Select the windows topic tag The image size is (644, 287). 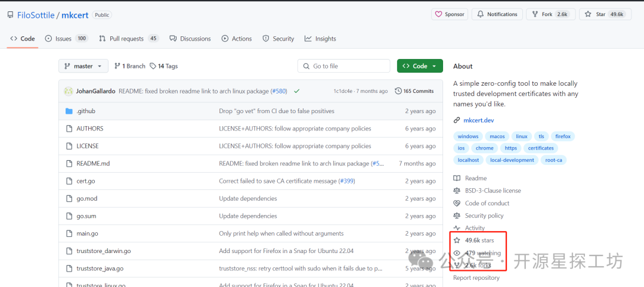[x=468, y=136]
